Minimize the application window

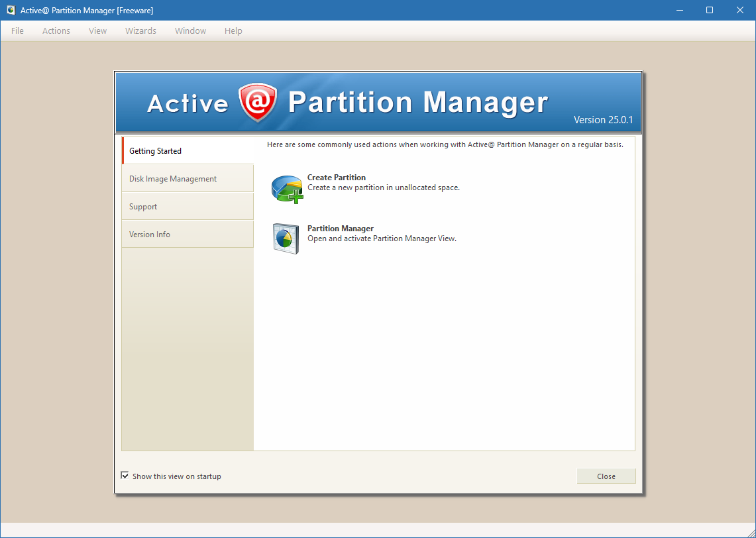[x=680, y=10]
